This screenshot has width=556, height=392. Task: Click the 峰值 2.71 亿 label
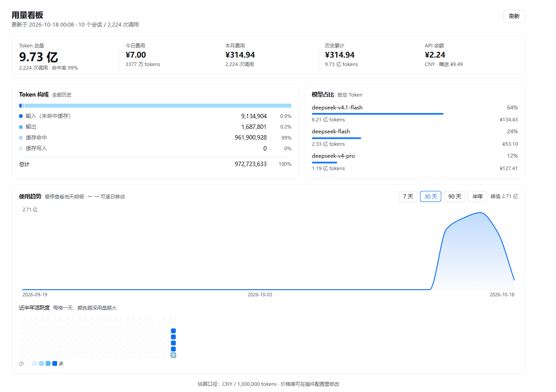(x=504, y=197)
